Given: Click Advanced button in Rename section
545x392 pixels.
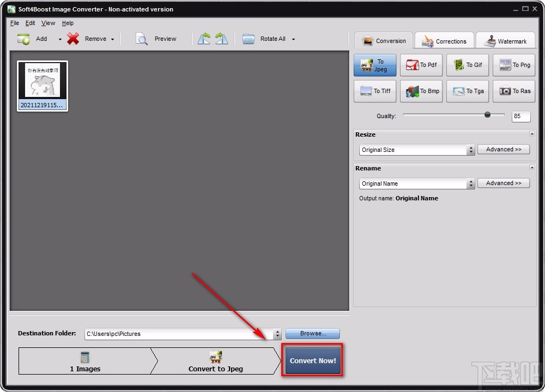Looking at the screenshot, I should pyautogui.click(x=503, y=183).
